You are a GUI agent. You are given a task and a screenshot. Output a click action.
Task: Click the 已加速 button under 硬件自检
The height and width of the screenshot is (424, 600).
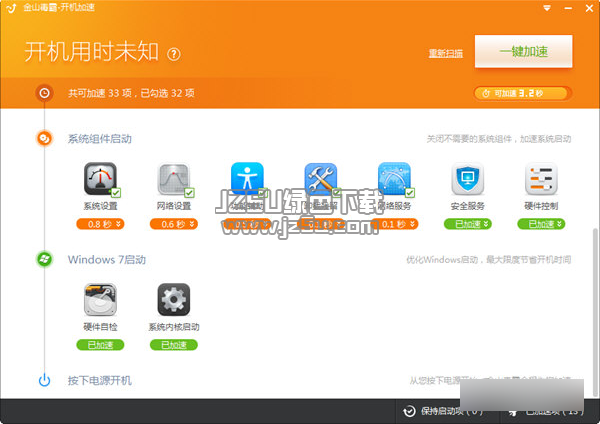pyautogui.click(x=100, y=345)
